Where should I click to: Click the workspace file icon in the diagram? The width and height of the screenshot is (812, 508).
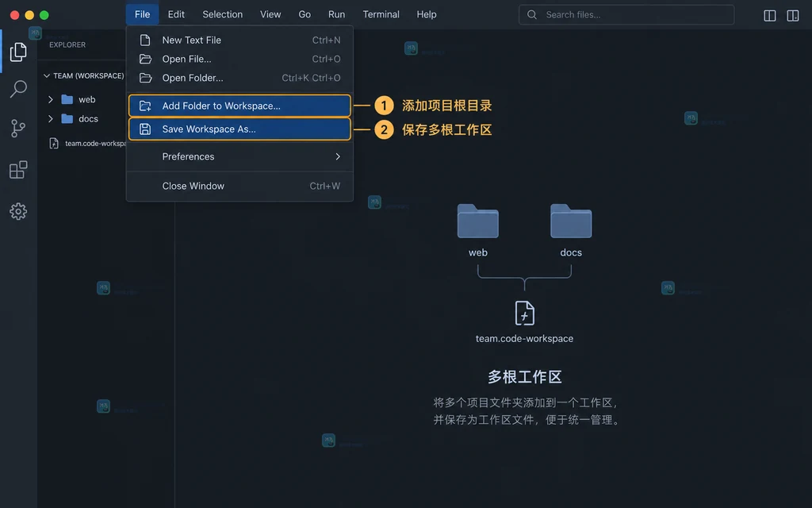click(x=524, y=313)
